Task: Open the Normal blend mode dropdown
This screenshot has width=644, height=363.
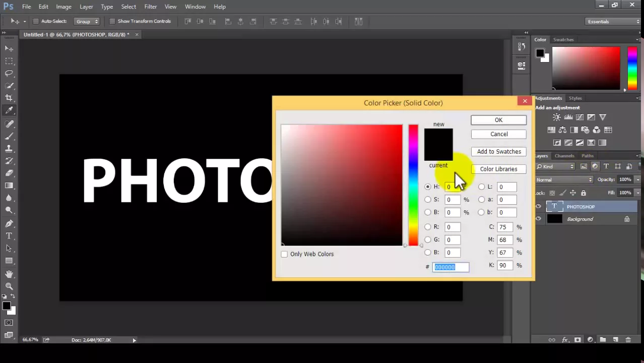Action: click(x=564, y=179)
